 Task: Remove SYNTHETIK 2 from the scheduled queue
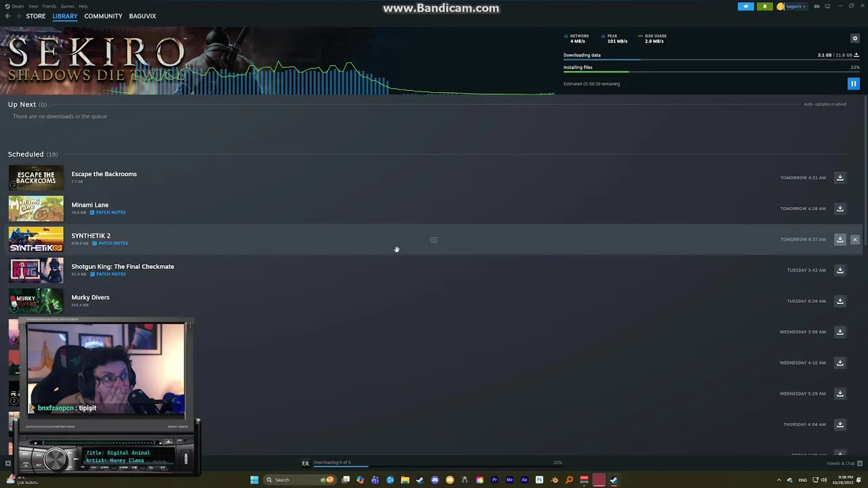(x=854, y=239)
